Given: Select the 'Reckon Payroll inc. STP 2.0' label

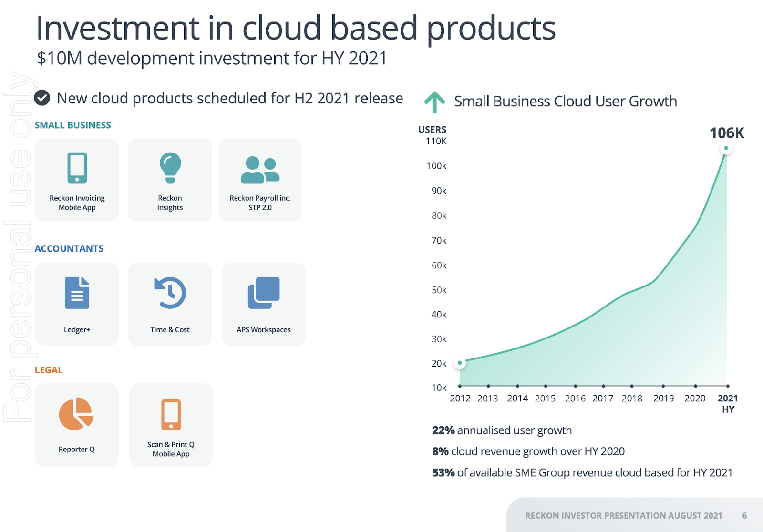Looking at the screenshot, I should (260, 203).
